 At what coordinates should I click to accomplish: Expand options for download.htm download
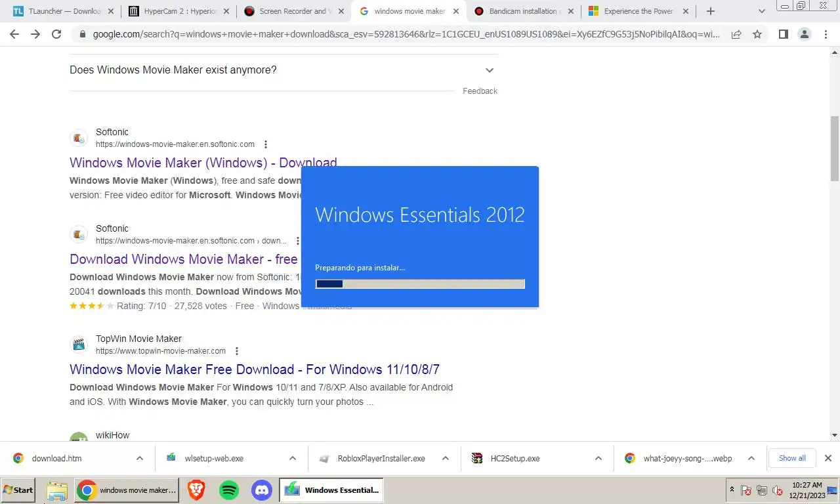tap(139, 458)
